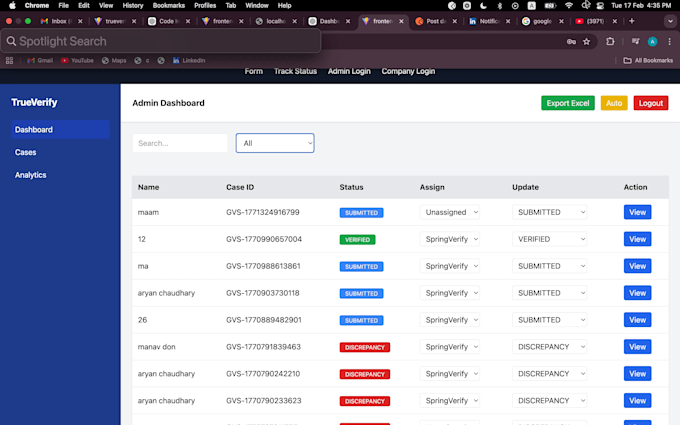This screenshot has width=680, height=425.
Task: Open Control Center in the menu bar
Action: tap(600, 6)
